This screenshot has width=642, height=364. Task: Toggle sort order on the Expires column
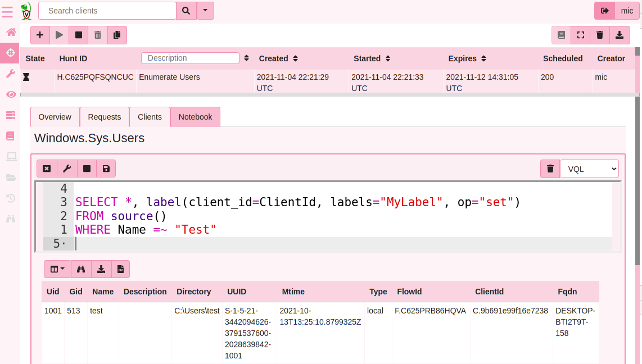pos(483,58)
